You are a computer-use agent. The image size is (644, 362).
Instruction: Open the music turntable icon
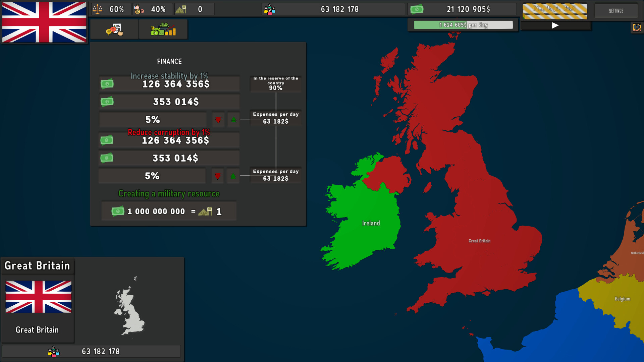pos(637,27)
